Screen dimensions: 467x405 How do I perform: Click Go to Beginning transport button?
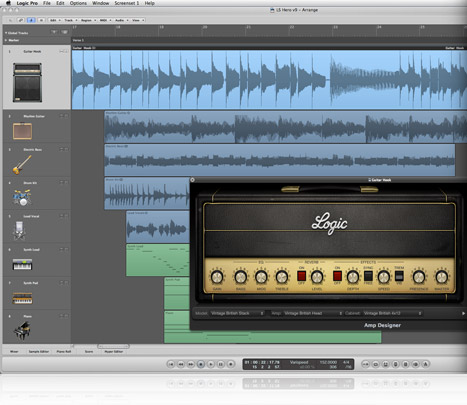171,364
